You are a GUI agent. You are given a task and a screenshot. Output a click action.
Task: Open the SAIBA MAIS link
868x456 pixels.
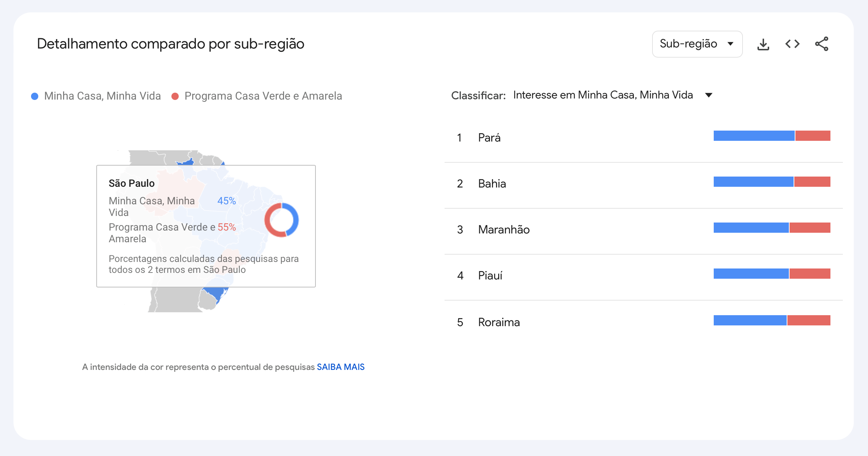pyautogui.click(x=341, y=367)
